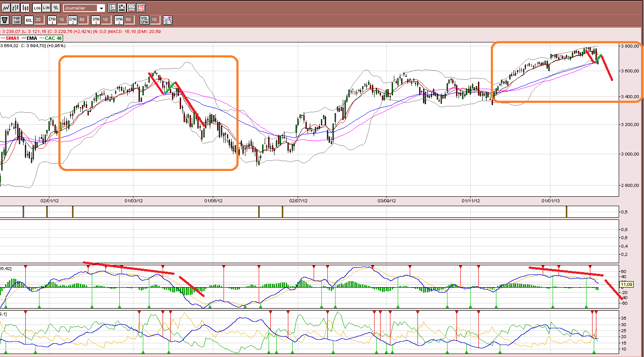Toggle the EMA 2 indicator
644x357 pixels.
(x=73, y=20)
